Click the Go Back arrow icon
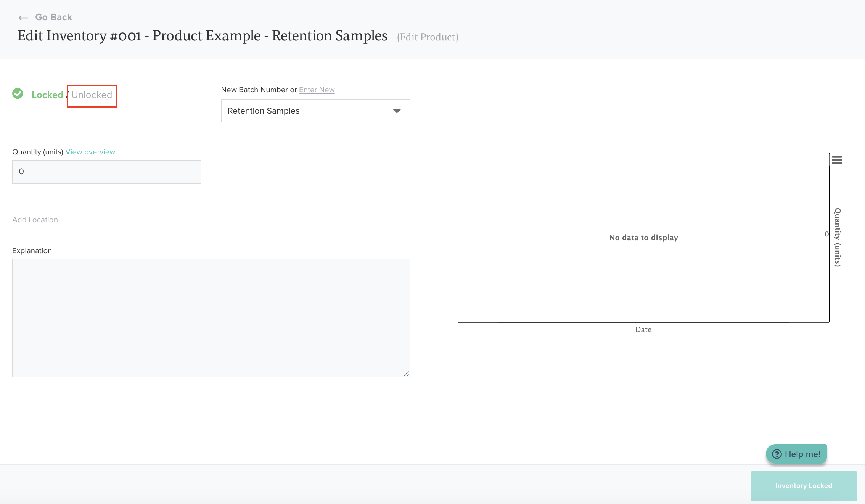The width and height of the screenshot is (865, 504). coord(24,18)
